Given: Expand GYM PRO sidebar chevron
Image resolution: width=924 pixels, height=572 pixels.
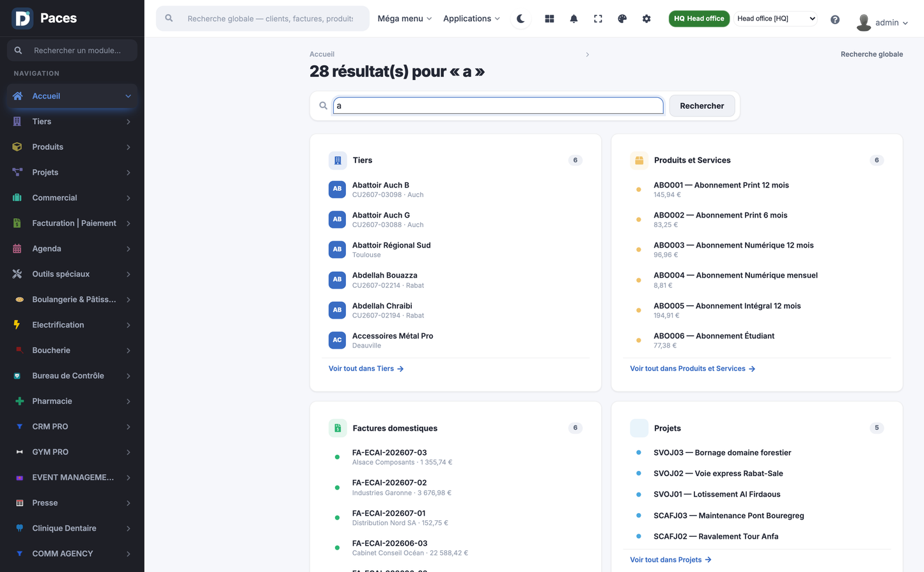Looking at the screenshot, I should 128,452.
